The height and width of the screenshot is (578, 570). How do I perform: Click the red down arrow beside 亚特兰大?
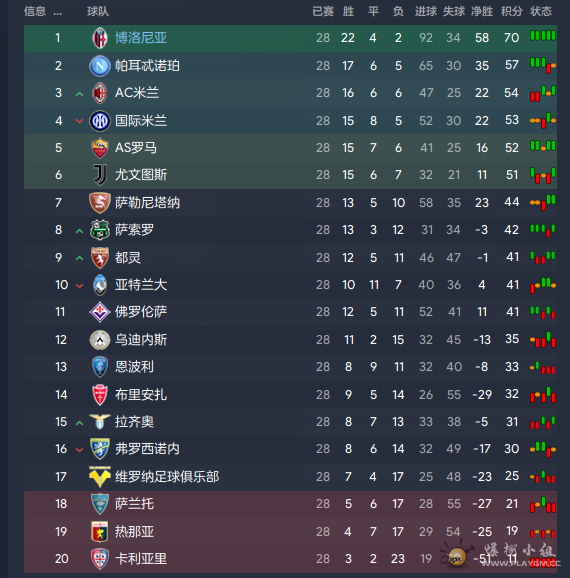79,285
